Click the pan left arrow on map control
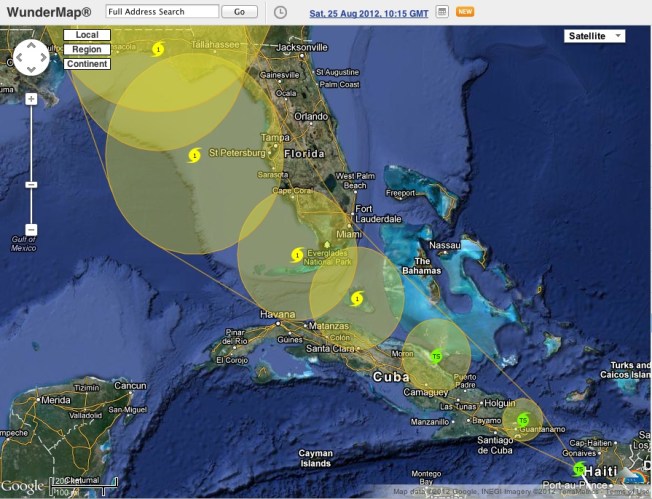652x499 pixels. pyautogui.click(x=19, y=58)
